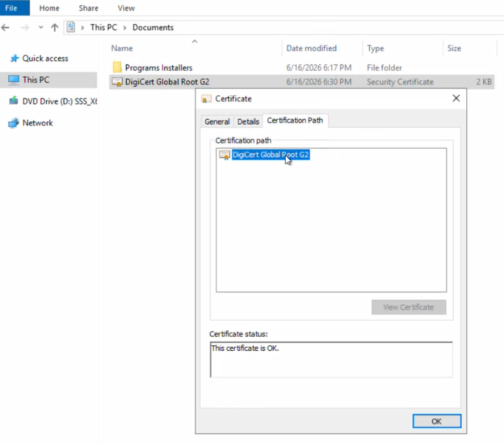Click the 6/16/2026 6:17 PM date cell
504x444 pixels.
[319, 67]
